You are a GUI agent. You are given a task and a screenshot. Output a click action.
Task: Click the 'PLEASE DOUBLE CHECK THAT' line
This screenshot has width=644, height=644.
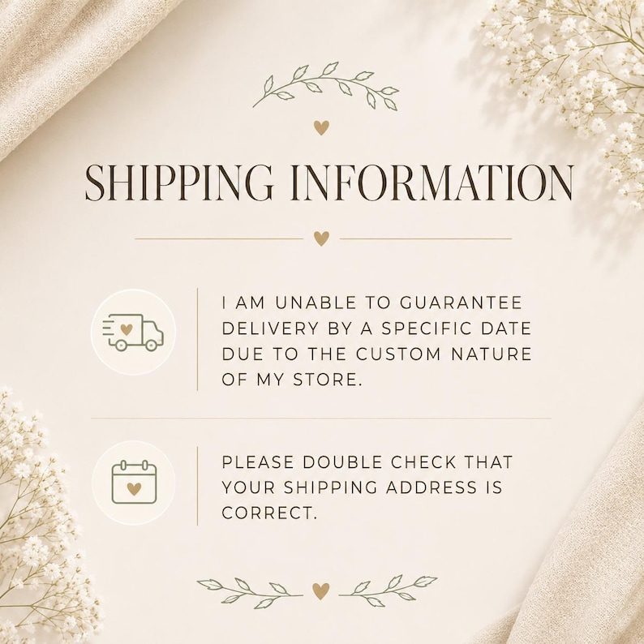pos(367,462)
